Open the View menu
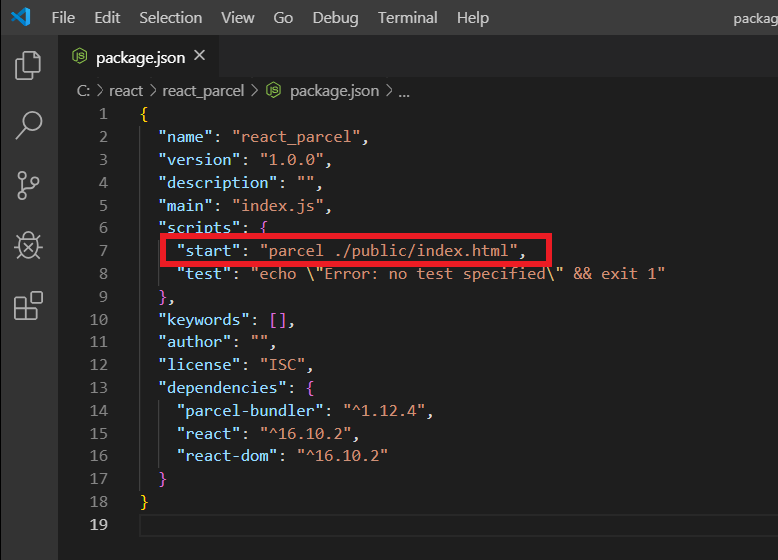The height and width of the screenshot is (560, 778). click(x=237, y=18)
